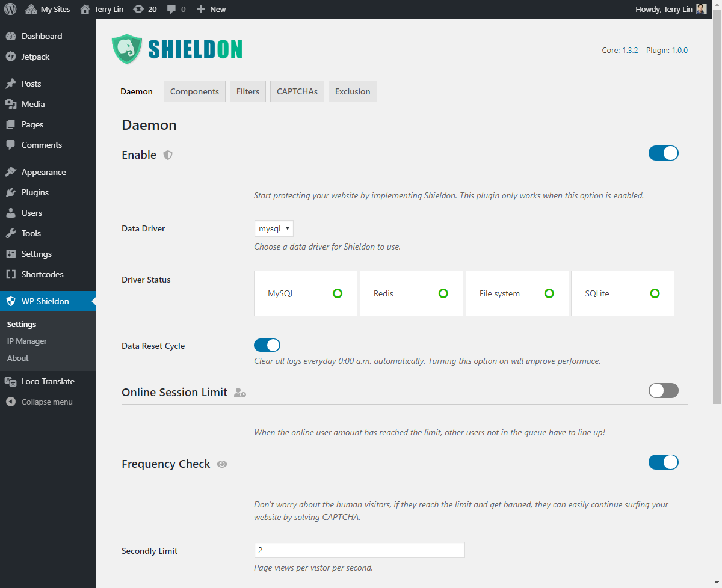
Task: Open the Filters tab
Action: click(248, 91)
